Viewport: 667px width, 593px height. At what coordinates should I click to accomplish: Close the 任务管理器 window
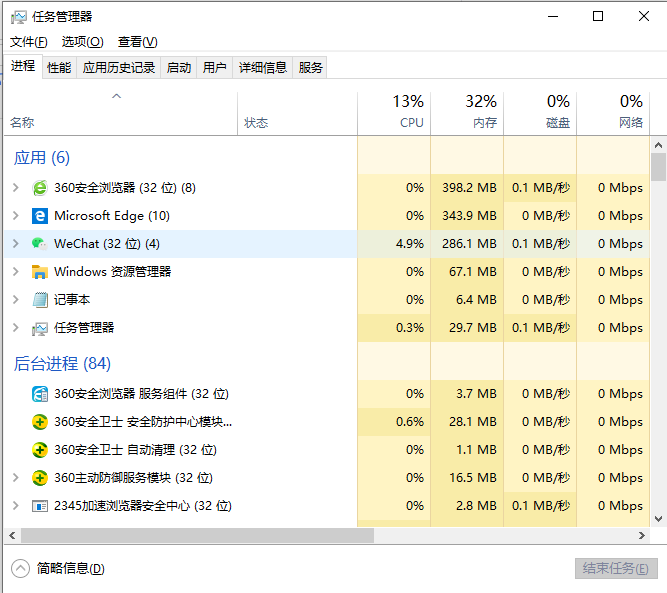(644, 17)
